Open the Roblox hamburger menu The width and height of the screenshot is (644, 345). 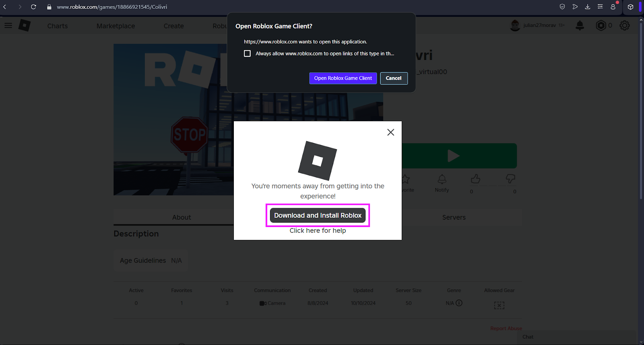pos(8,25)
